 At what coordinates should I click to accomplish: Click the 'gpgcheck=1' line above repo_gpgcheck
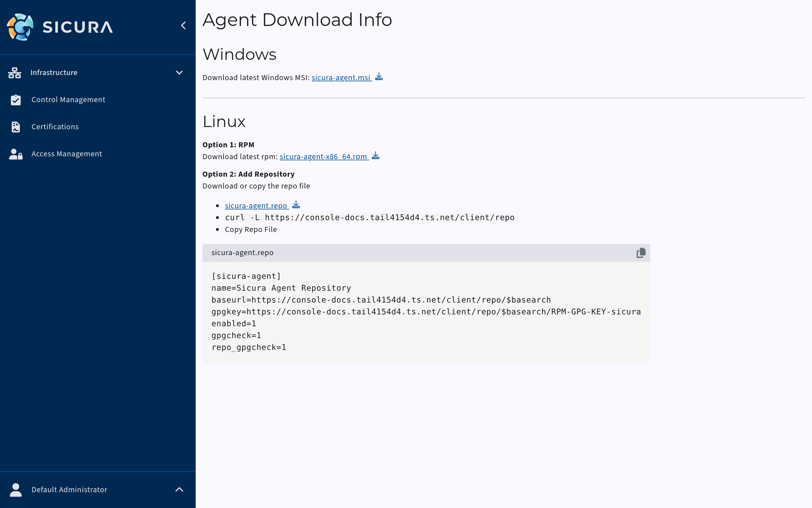236,336
